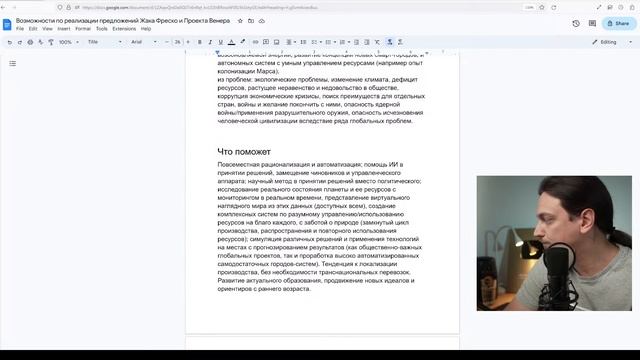Click the site padlock icon in address bar
This screenshot has width=640, height=360.
(x=68, y=7)
